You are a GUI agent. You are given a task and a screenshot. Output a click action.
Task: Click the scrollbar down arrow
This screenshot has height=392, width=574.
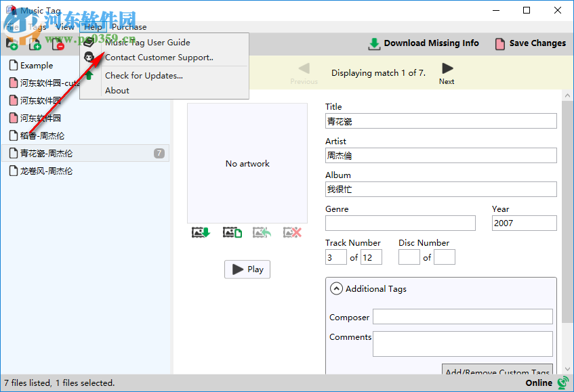(x=567, y=370)
